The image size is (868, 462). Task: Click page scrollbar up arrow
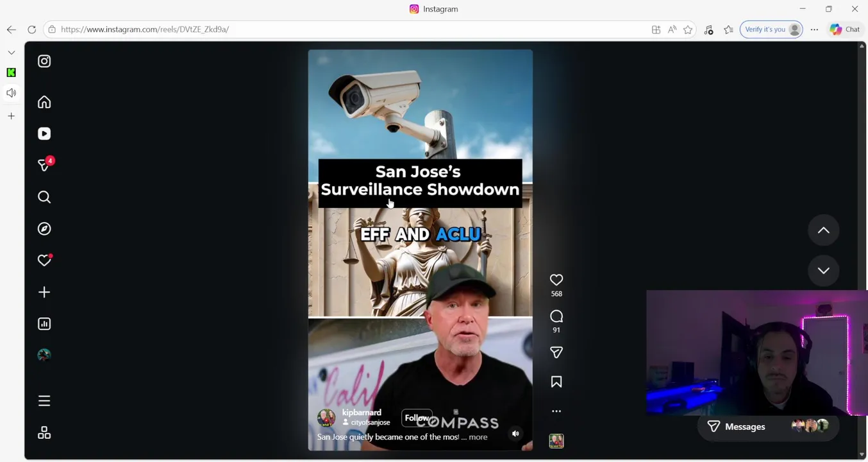pos(862,46)
